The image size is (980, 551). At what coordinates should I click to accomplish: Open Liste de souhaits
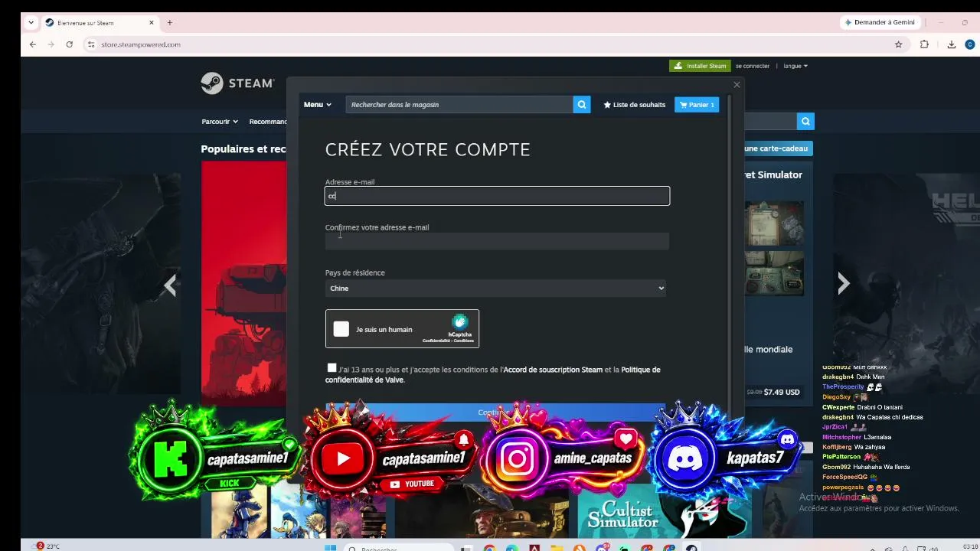point(634,105)
